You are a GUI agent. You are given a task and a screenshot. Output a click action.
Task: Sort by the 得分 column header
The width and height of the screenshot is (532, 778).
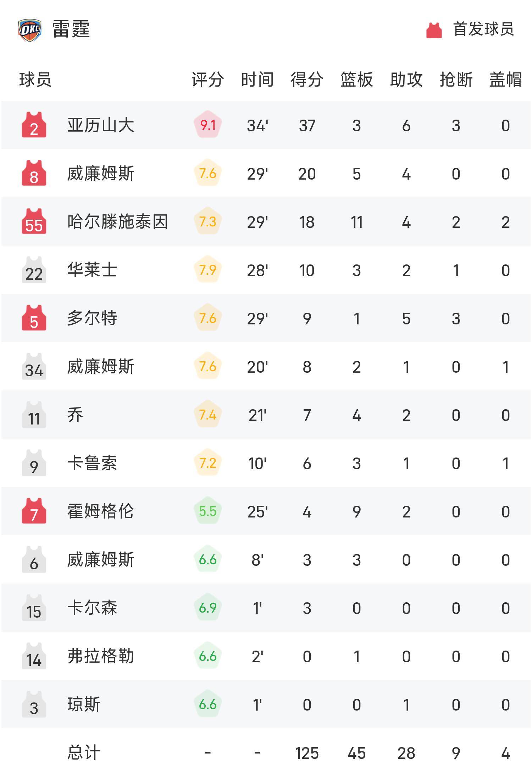[307, 79]
